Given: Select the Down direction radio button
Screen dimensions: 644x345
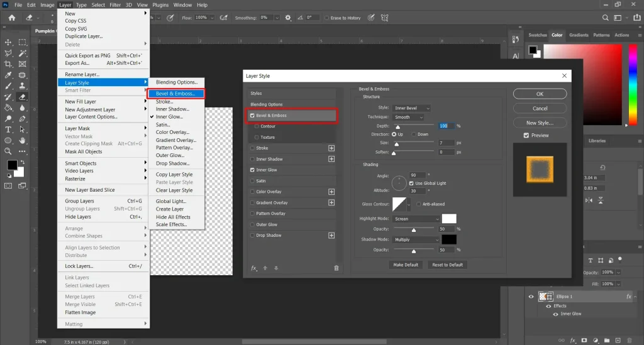Looking at the screenshot, I should 414,134.
